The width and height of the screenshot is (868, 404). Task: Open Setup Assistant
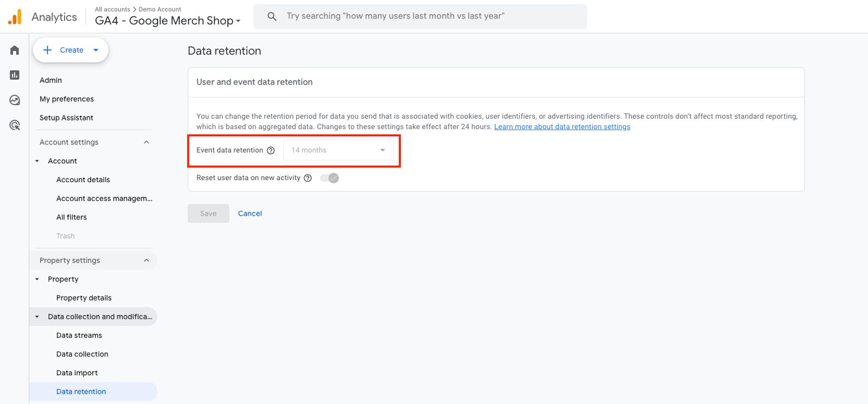66,118
